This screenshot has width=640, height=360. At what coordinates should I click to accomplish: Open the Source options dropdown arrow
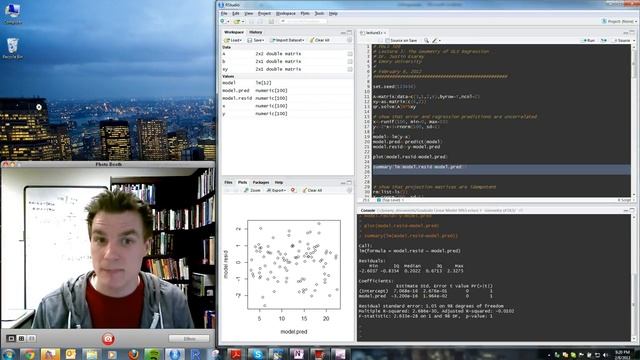tap(634, 40)
